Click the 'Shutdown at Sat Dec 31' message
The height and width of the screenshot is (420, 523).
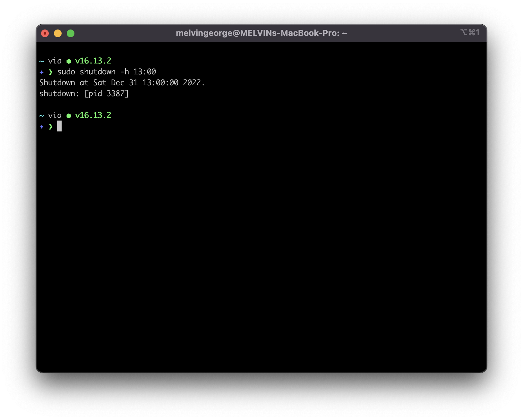pos(122,82)
